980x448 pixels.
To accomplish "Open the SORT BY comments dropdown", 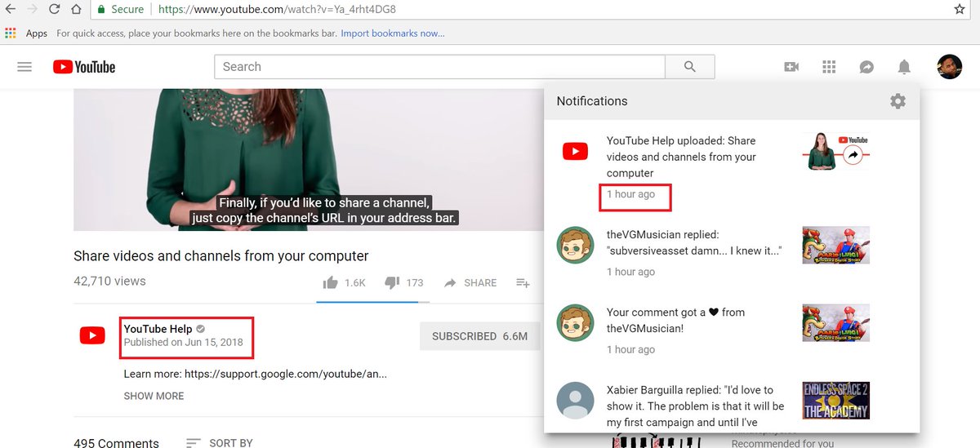I will (x=219, y=443).
